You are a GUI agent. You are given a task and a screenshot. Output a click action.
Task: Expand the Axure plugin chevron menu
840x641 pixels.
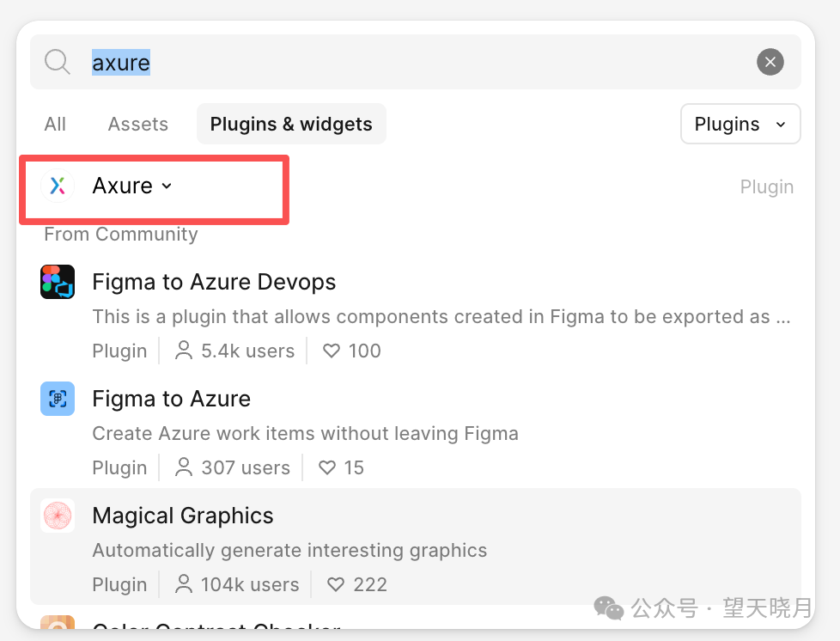[167, 186]
